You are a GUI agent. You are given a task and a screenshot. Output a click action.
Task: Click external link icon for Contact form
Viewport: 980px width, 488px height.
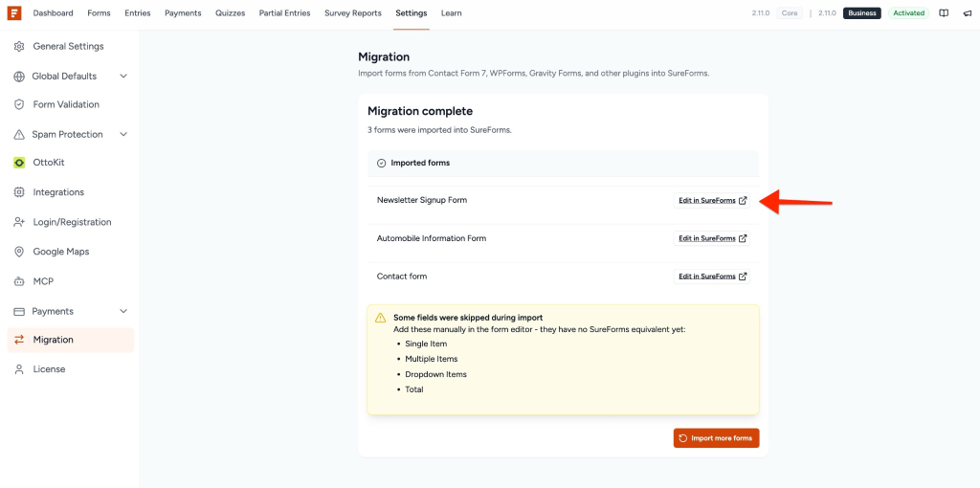point(743,277)
